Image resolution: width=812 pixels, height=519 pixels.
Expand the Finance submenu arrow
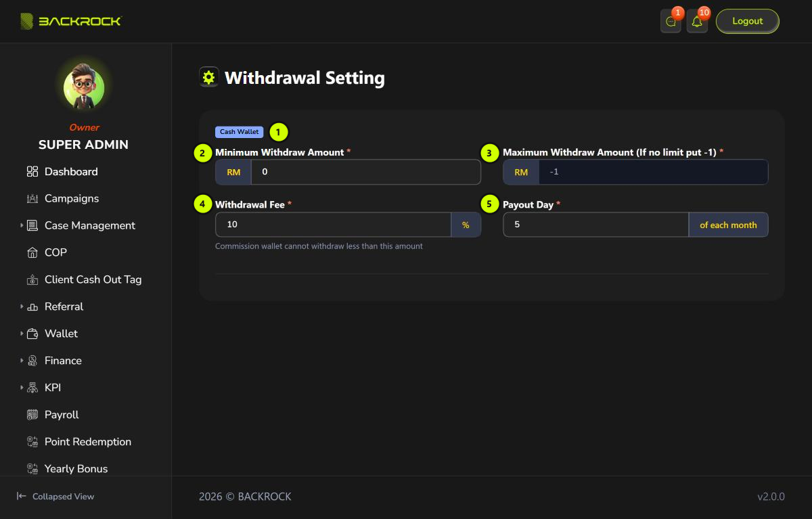click(22, 361)
